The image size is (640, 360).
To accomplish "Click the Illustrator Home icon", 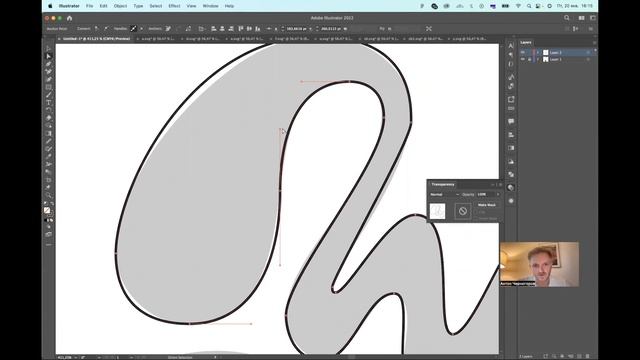I will pyautogui.click(x=69, y=18).
